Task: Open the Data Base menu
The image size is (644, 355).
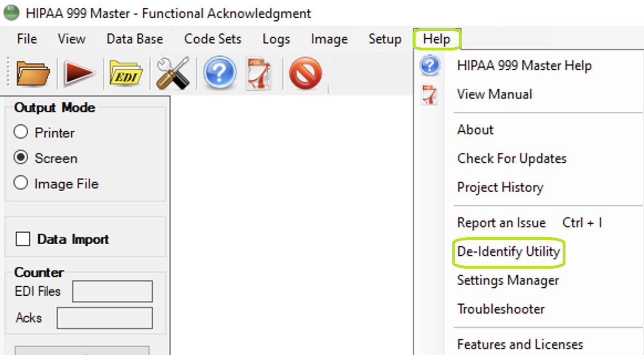Action: (x=134, y=39)
